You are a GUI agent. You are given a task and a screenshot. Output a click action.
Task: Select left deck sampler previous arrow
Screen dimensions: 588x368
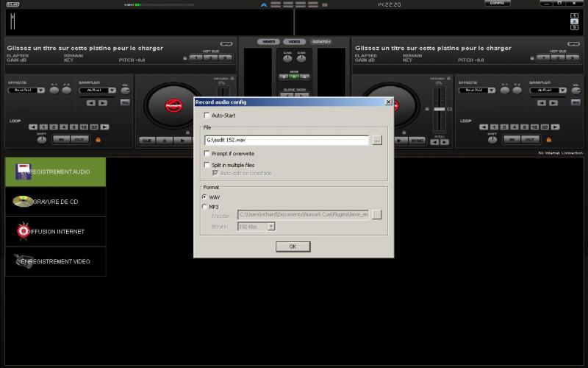(x=90, y=102)
